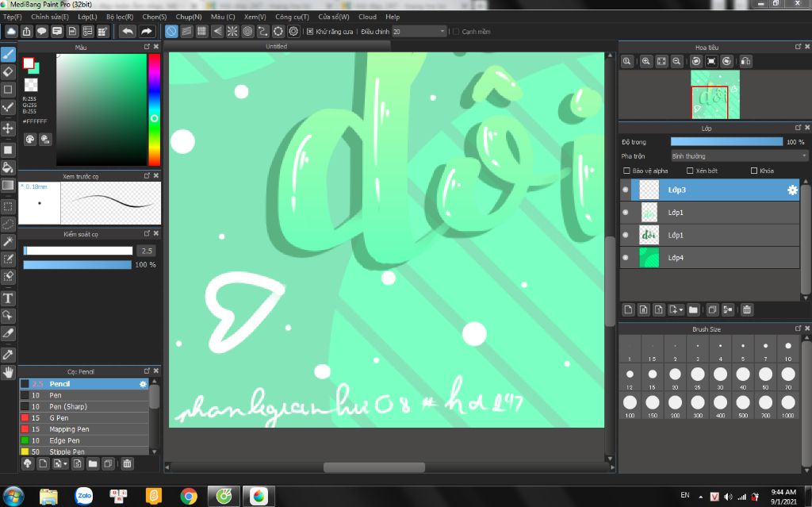Open the Chỉnh sửa(E) menu
812x507 pixels.
click(x=50, y=17)
